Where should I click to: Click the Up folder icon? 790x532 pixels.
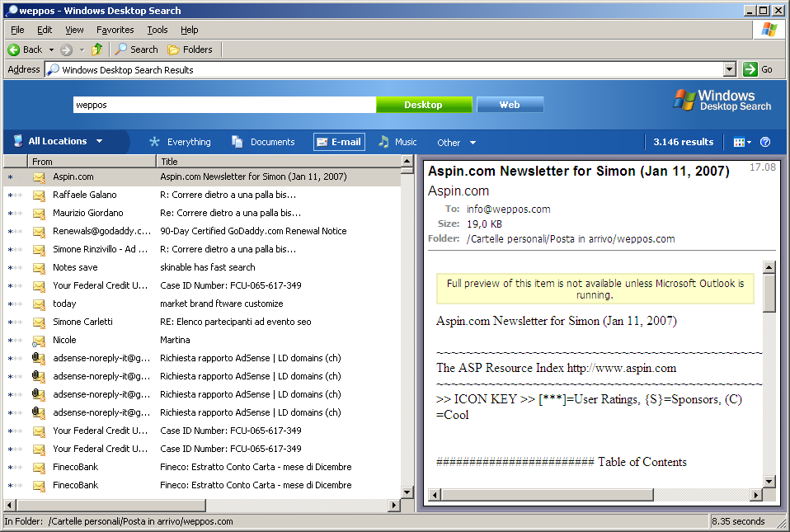click(96, 49)
